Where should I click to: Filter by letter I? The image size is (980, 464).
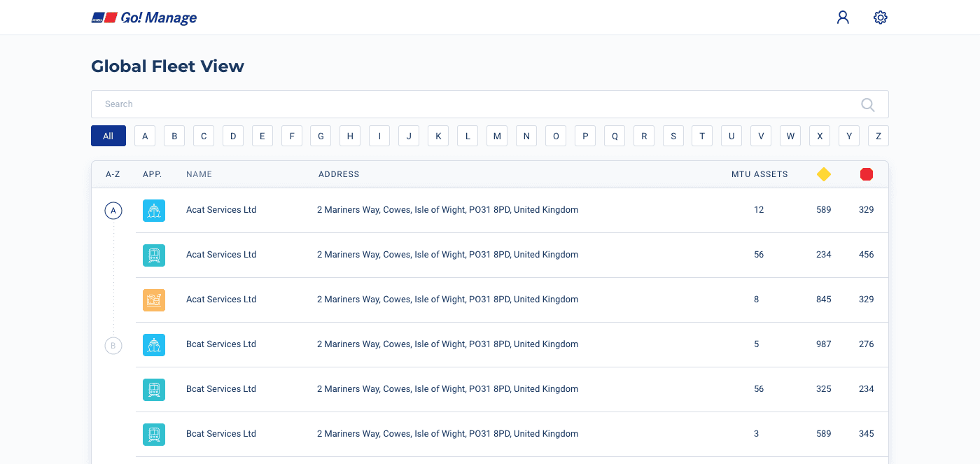tap(379, 136)
